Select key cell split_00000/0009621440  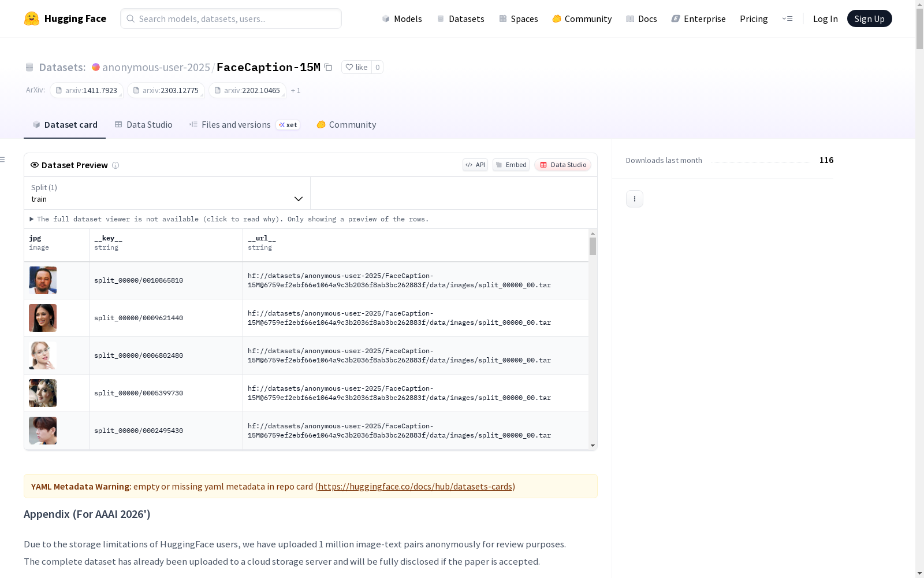pos(166,318)
